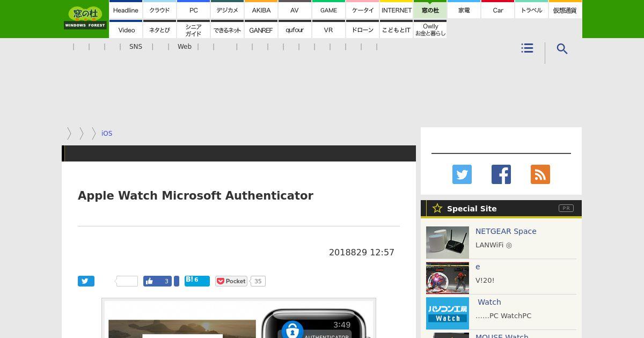Follow the iOS breadcrumb link
The width and height of the screenshot is (644, 338).
click(107, 133)
